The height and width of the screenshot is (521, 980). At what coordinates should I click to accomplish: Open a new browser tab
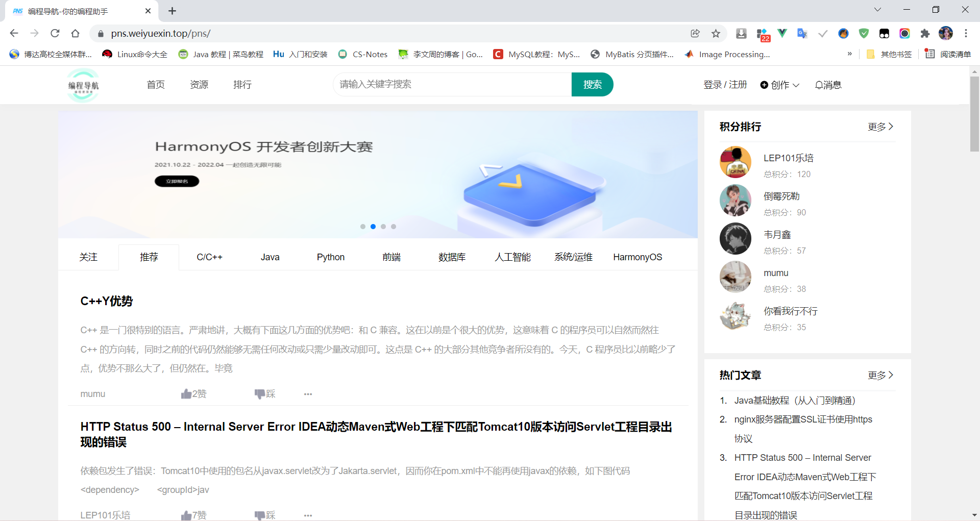coord(172,11)
